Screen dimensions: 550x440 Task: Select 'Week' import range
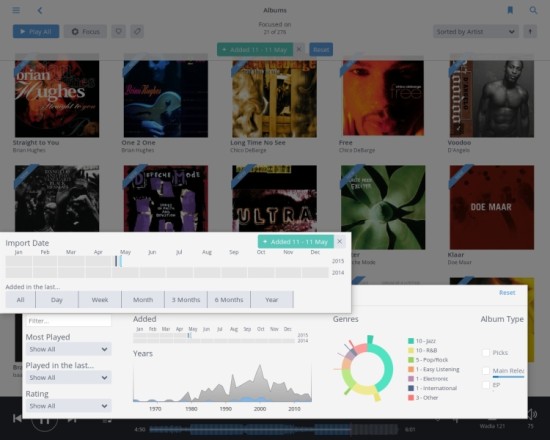click(100, 300)
